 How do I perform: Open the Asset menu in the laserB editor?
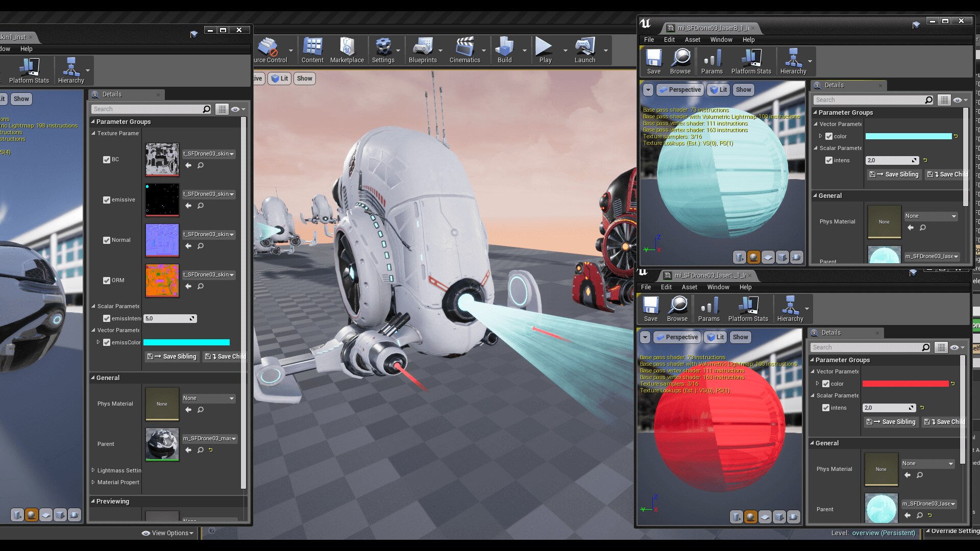692,39
